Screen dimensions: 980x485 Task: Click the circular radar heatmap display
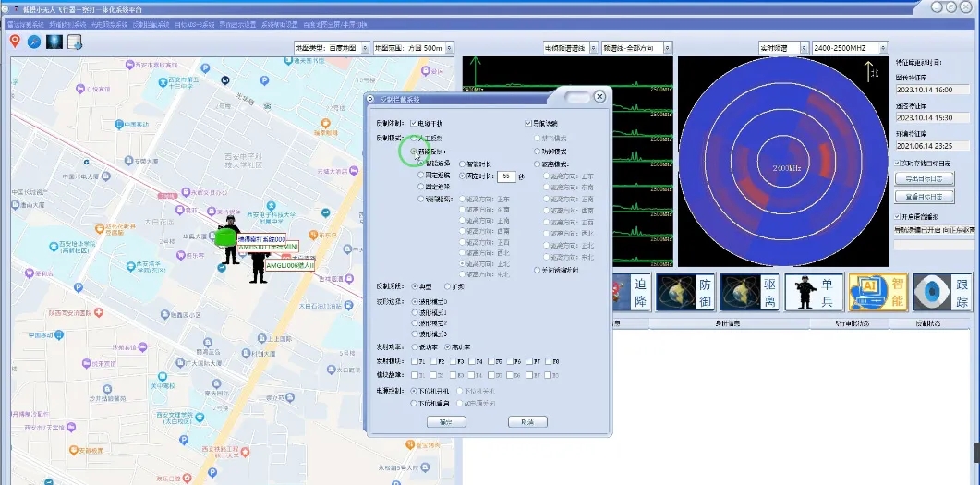tap(783, 163)
